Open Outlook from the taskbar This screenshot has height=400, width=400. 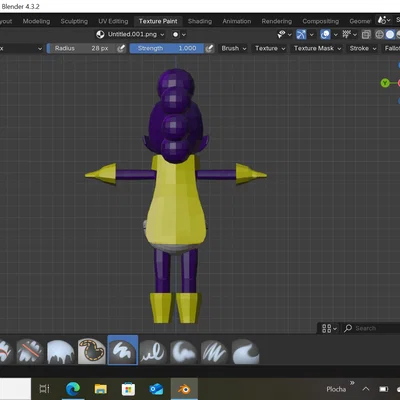(x=156, y=389)
